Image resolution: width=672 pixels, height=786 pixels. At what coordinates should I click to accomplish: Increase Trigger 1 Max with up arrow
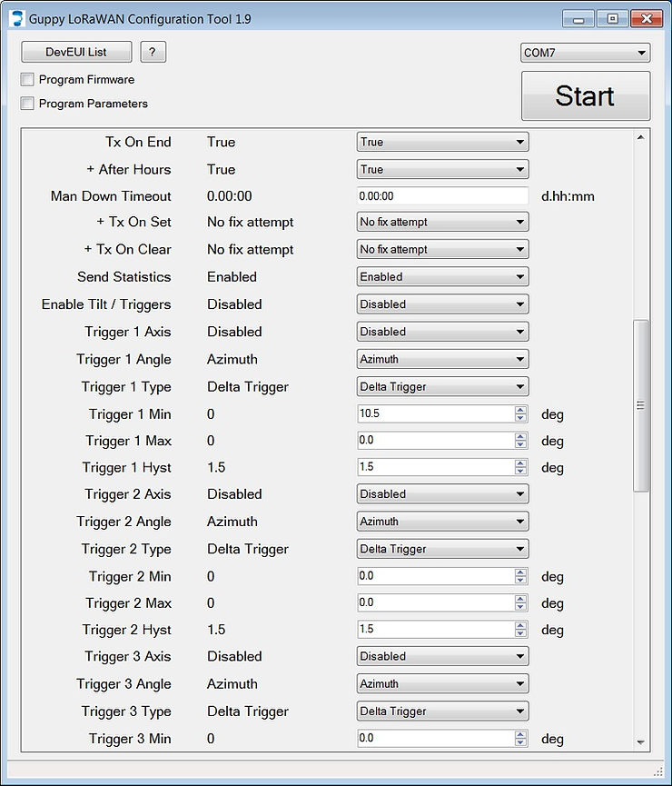coord(520,436)
